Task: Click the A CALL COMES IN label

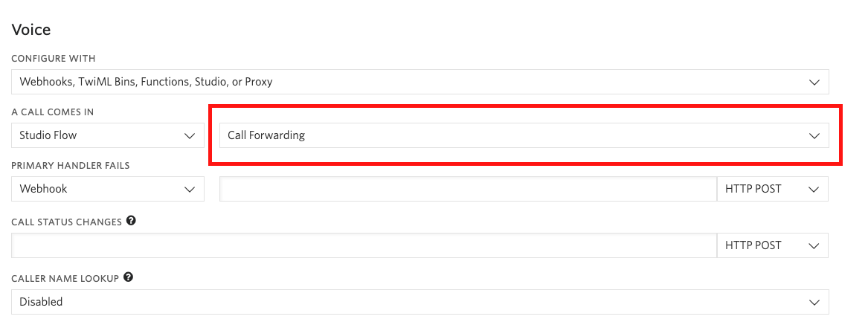Action: (x=53, y=112)
